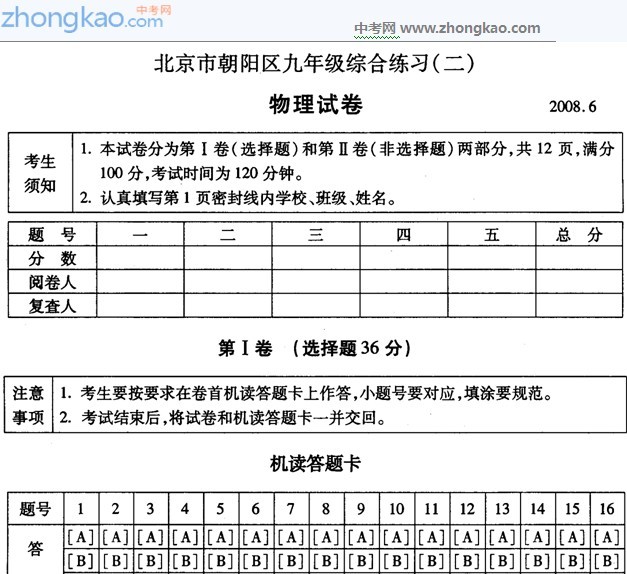Click the 考生须知 label cell
Image resolution: width=627 pixels, height=574 pixels.
click(40, 173)
